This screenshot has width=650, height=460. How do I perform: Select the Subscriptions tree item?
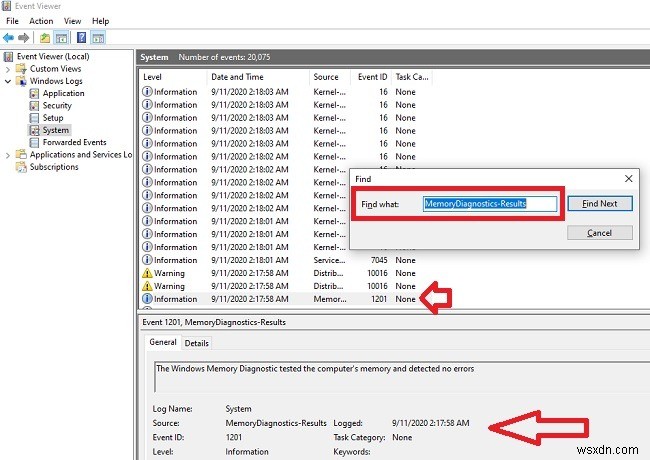click(x=54, y=167)
